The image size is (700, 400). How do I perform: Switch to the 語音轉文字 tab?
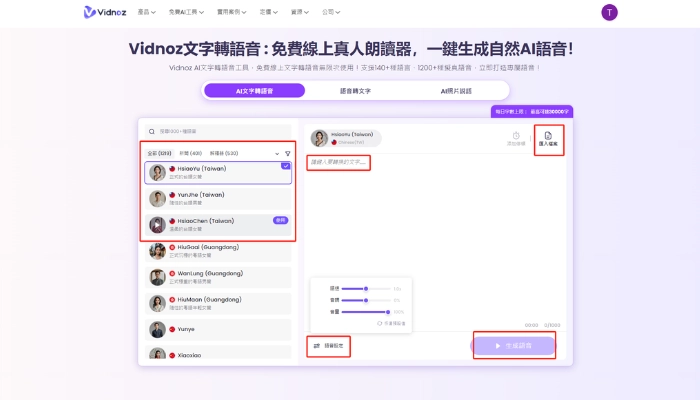(355, 91)
